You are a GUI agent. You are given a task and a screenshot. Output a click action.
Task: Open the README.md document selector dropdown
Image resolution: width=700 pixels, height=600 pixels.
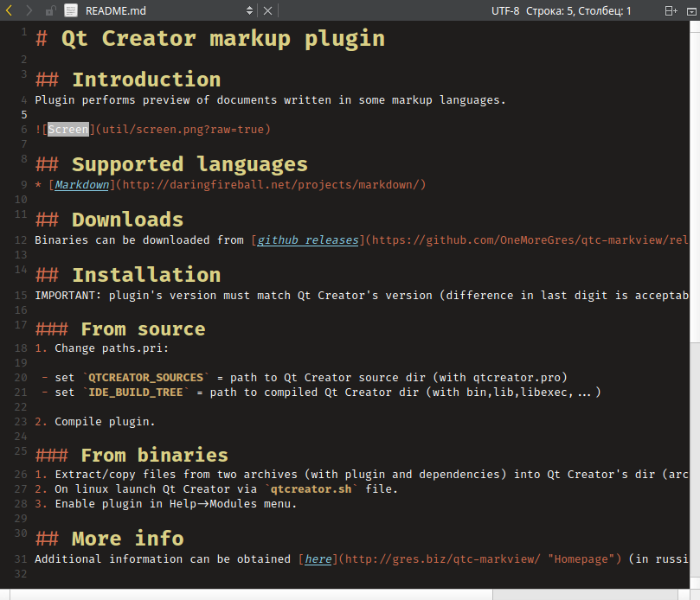tap(249, 10)
